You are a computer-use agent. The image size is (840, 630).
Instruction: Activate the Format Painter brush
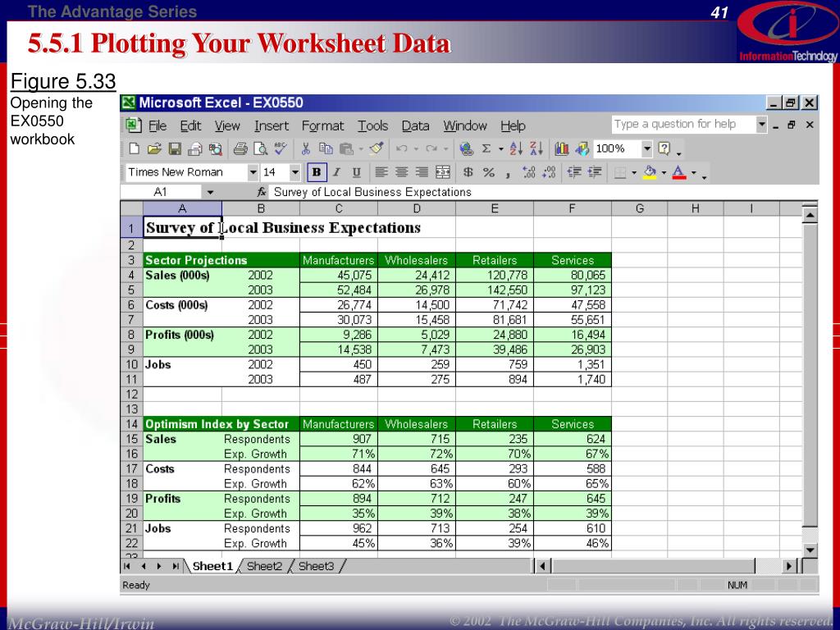pos(376,148)
